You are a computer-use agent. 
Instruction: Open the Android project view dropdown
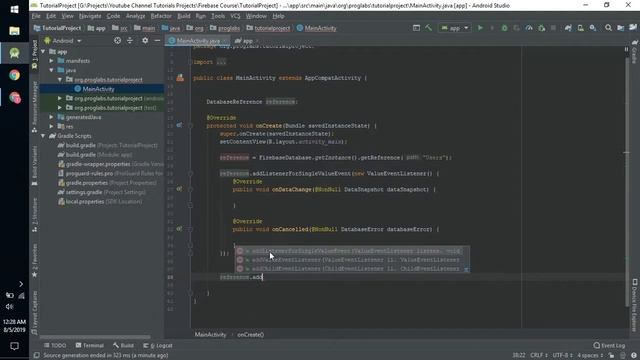(x=63, y=41)
